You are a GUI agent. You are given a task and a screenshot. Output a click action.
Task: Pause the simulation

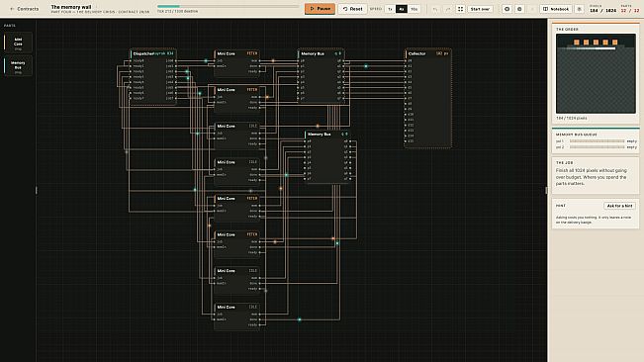pyautogui.click(x=320, y=9)
